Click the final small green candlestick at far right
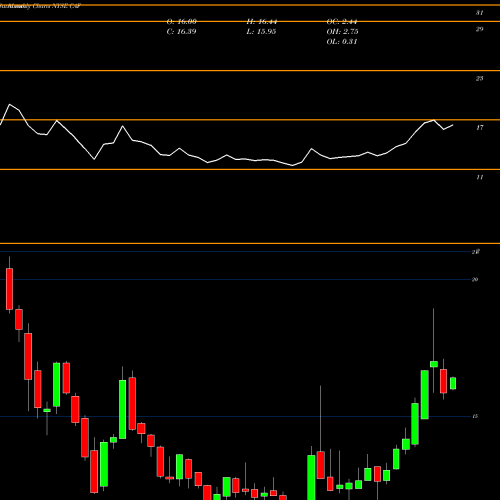500x500 pixels. (x=453, y=383)
